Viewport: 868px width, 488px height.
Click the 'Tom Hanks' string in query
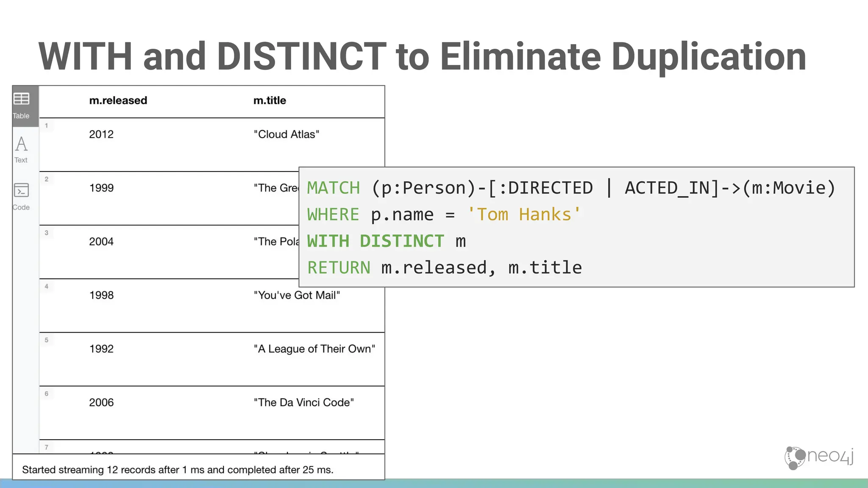524,214
